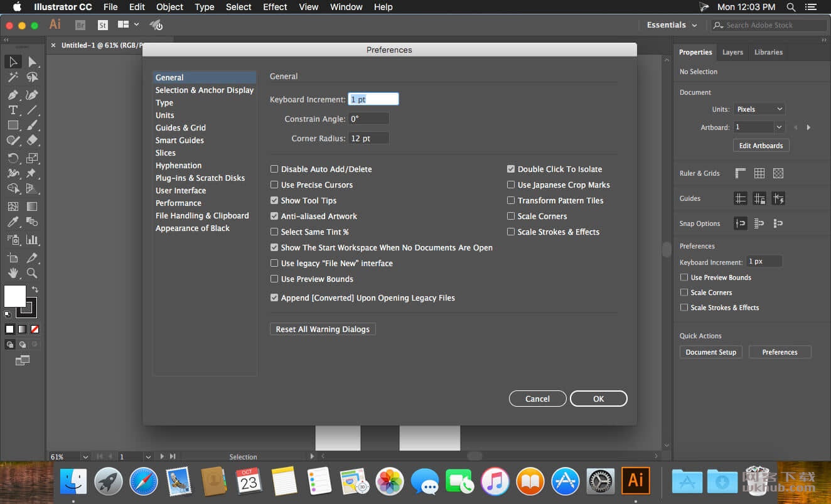The width and height of the screenshot is (831, 504).
Task: Cancel the Preferences dialog
Action: pyautogui.click(x=537, y=399)
